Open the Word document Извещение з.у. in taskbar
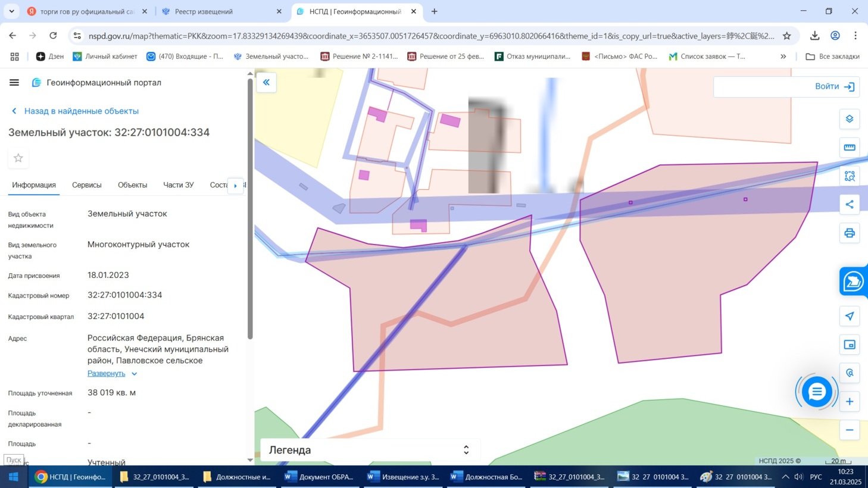Image resolution: width=868 pixels, height=488 pixels. tap(403, 477)
